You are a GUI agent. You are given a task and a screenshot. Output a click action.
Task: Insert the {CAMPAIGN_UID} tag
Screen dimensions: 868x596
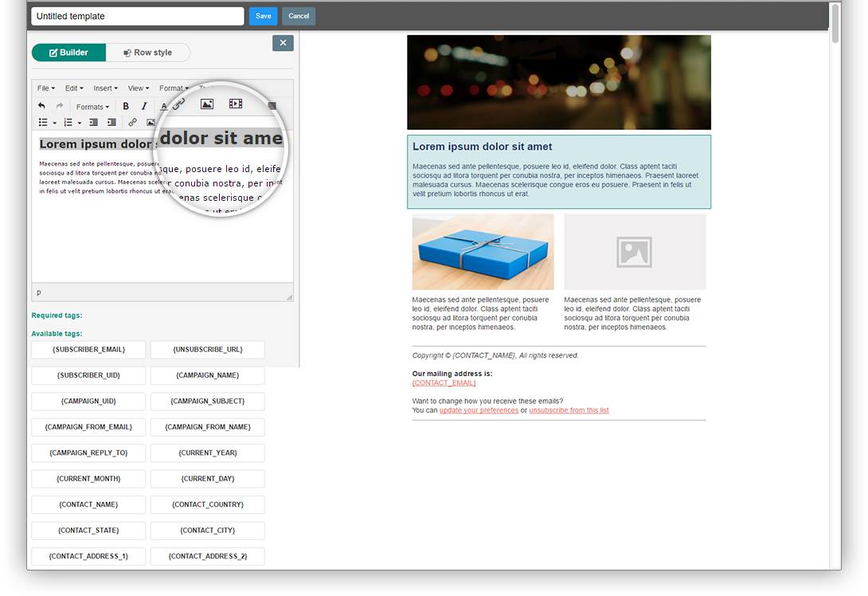pyautogui.click(x=88, y=401)
